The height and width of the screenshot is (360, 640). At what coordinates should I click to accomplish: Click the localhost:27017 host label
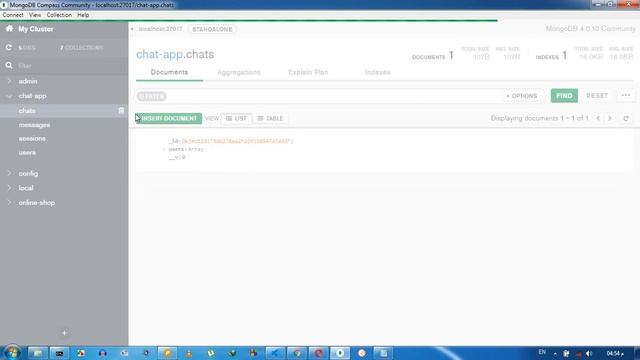(x=160, y=29)
